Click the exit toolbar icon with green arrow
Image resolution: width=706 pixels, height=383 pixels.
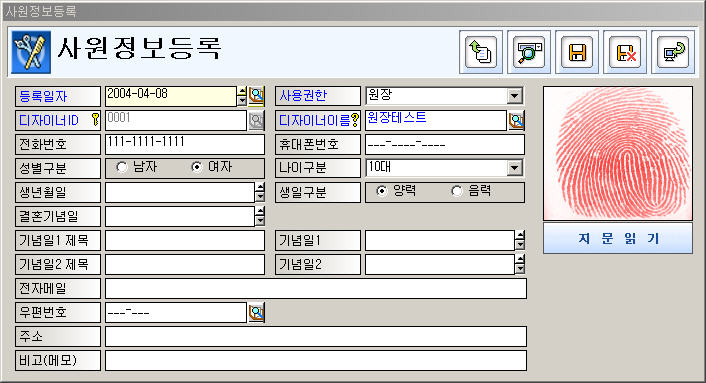point(673,52)
